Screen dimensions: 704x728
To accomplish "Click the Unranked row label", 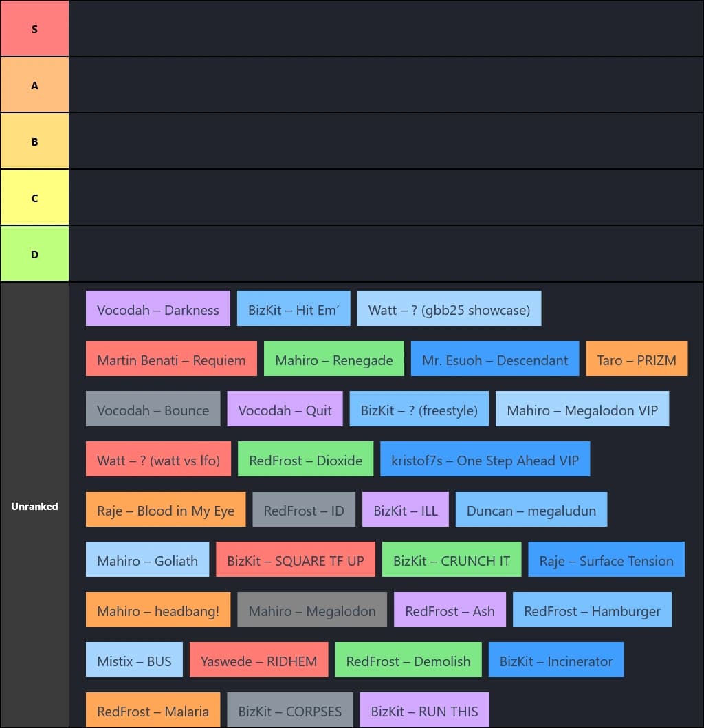I will (34, 506).
